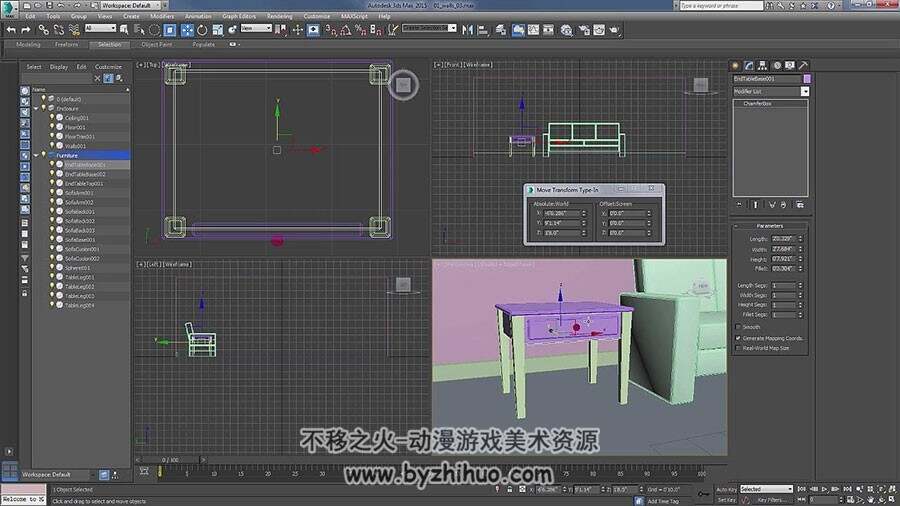Click the Mirror tool icon
This screenshot has width=900, height=506.
coord(468,30)
